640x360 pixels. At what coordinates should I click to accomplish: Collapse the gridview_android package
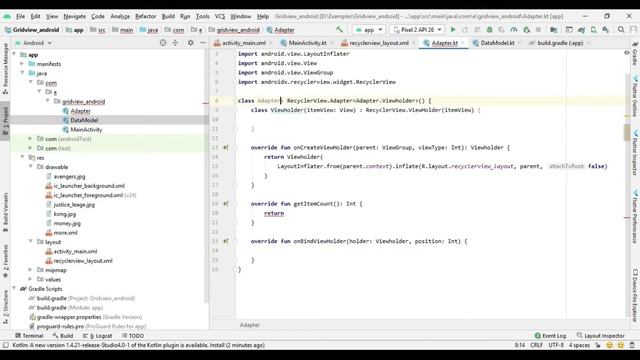point(48,101)
